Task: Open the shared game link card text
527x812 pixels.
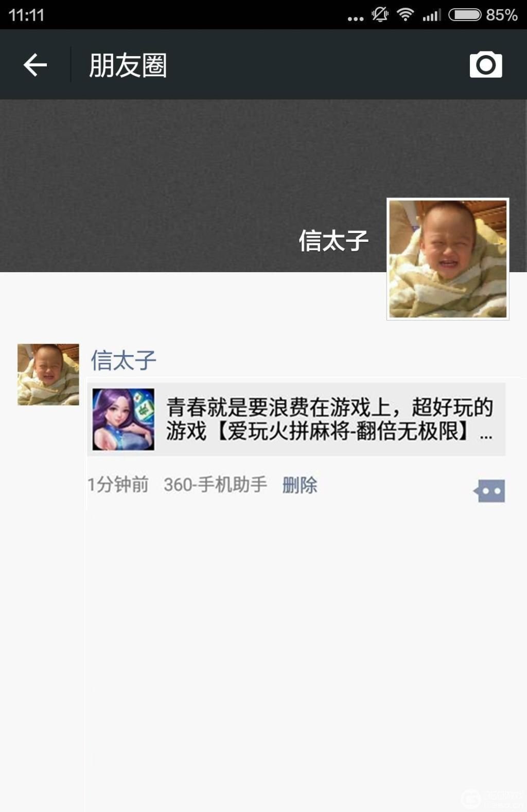Action: 329,419
